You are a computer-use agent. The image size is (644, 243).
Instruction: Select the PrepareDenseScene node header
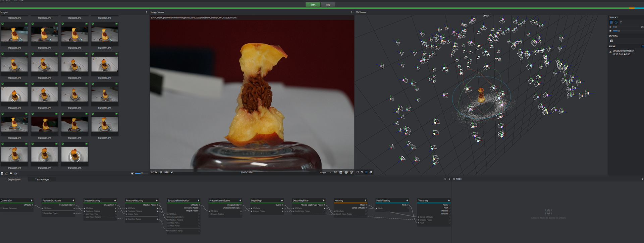coord(225,200)
